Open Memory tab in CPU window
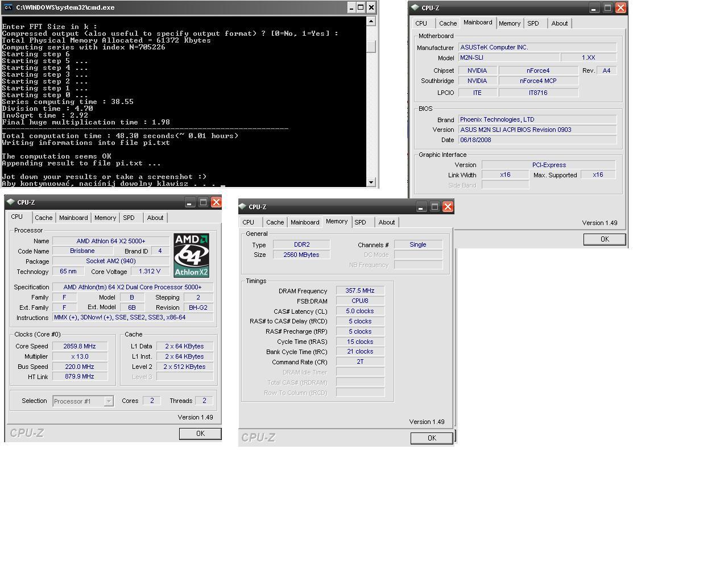Screen dimensions: 728x582 (x=105, y=218)
